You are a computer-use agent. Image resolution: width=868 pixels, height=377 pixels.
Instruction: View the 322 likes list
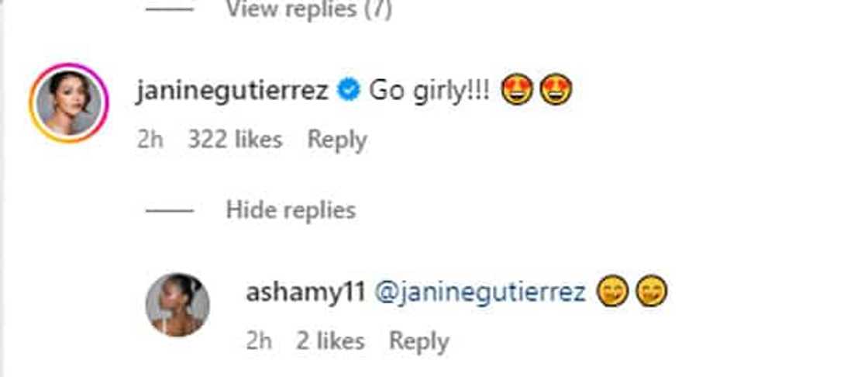tap(235, 140)
